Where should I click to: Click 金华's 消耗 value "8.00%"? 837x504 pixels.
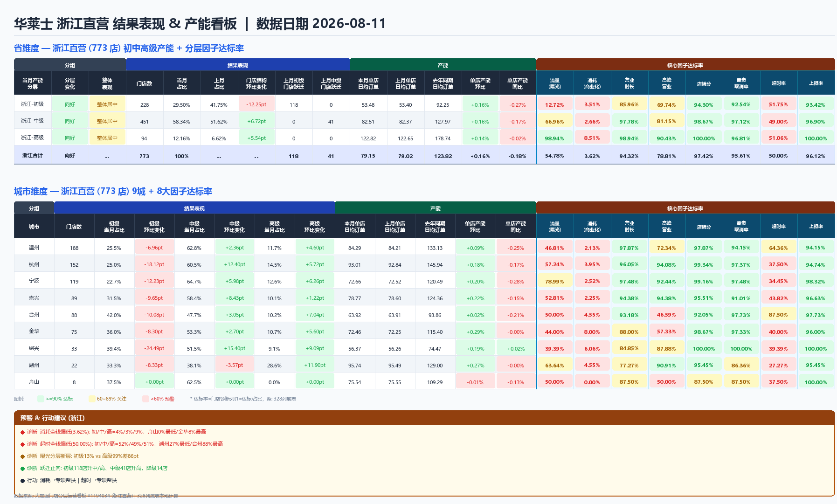tap(592, 331)
